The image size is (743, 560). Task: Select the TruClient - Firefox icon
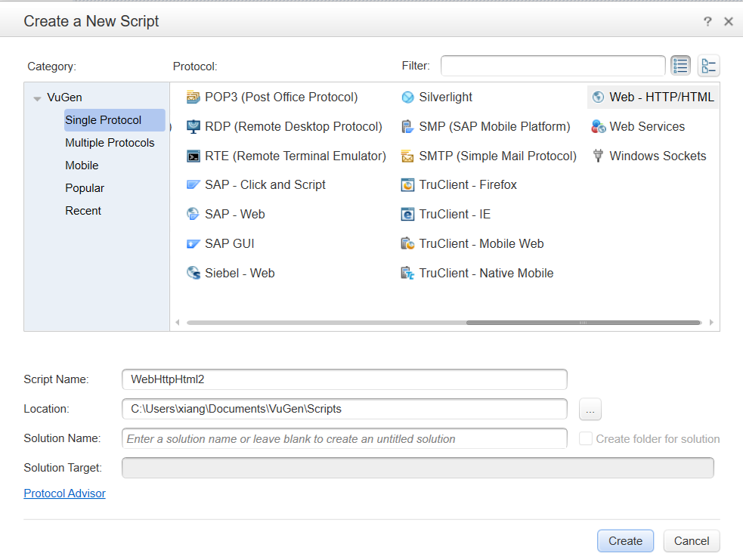(x=407, y=184)
